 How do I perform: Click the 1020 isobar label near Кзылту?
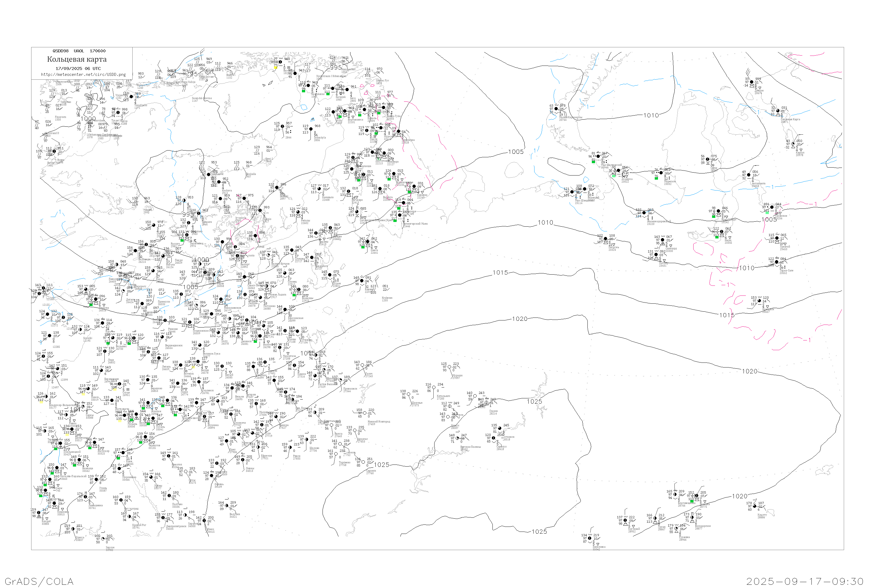point(739,496)
